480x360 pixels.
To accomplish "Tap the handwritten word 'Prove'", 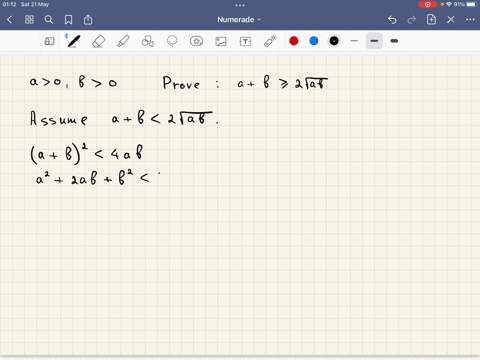I will pos(181,83).
